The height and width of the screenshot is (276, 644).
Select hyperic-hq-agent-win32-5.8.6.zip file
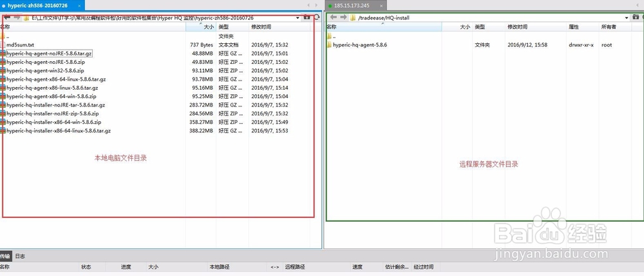point(45,71)
